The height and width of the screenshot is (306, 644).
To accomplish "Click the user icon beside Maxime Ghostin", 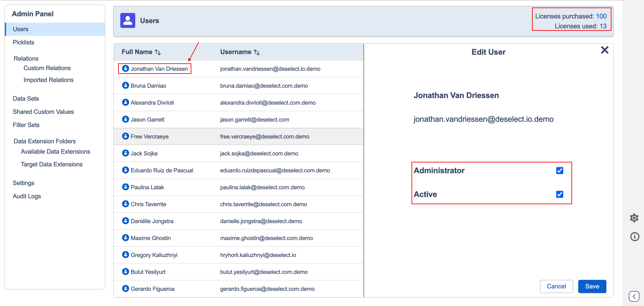I will click(125, 238).
